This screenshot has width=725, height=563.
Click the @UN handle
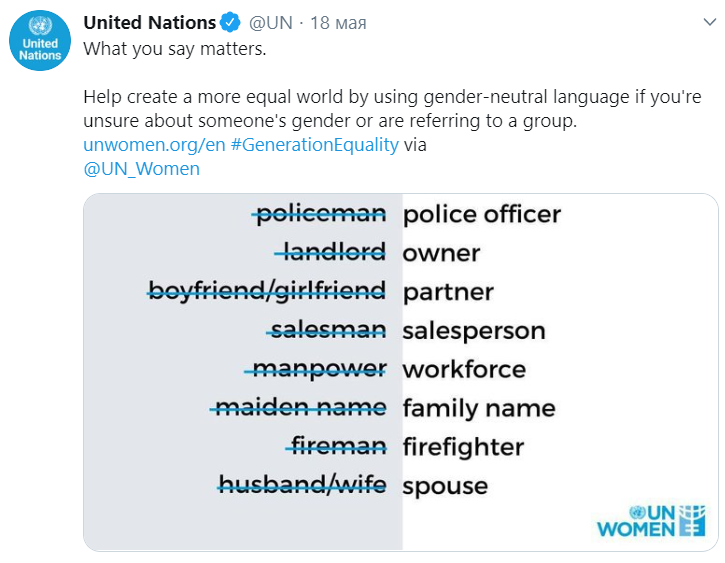(x=270, y=22)
